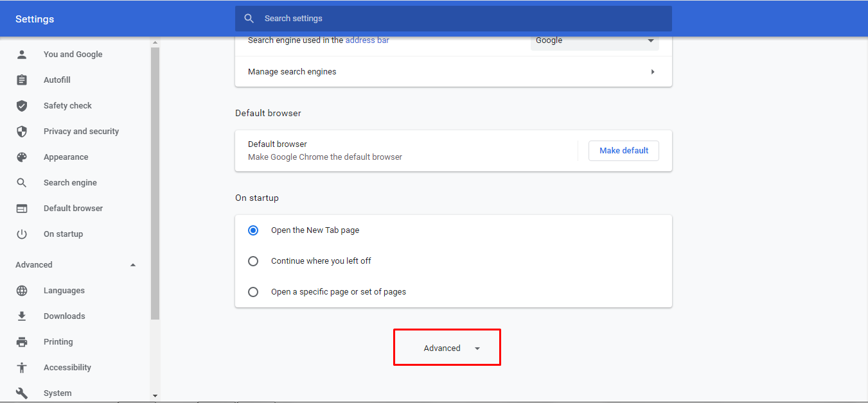
Task: Choose Continue where you left off
Action: 252,261
